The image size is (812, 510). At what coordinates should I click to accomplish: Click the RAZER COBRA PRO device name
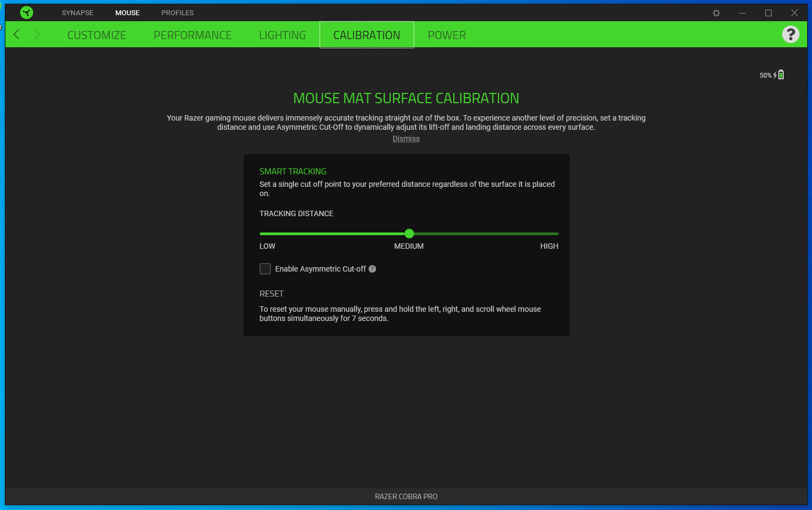coord(406,496)
